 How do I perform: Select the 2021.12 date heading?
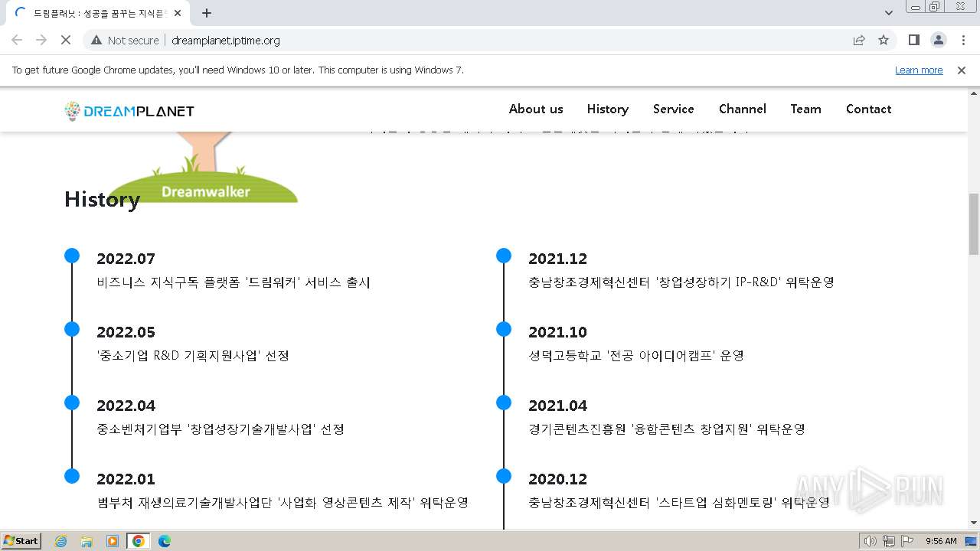tap(558, 259)
